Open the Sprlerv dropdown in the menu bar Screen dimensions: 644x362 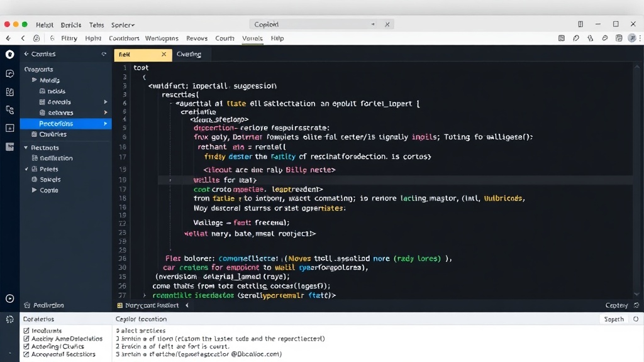123,25
